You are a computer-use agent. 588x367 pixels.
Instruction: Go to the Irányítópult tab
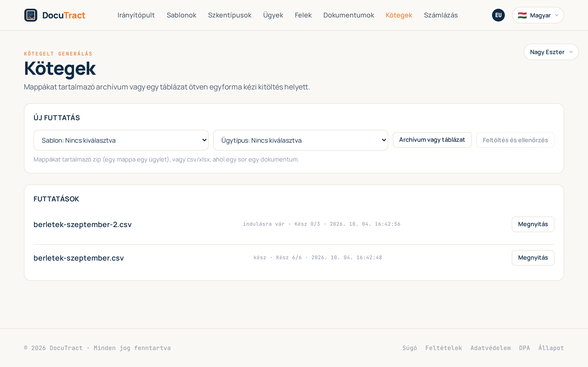pos(136,15)
